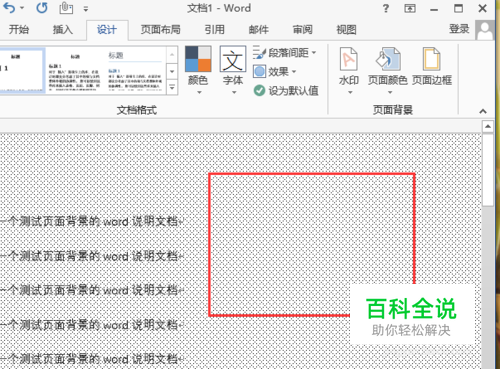Open the 页面颜色 page color menu

coord(388,70)
